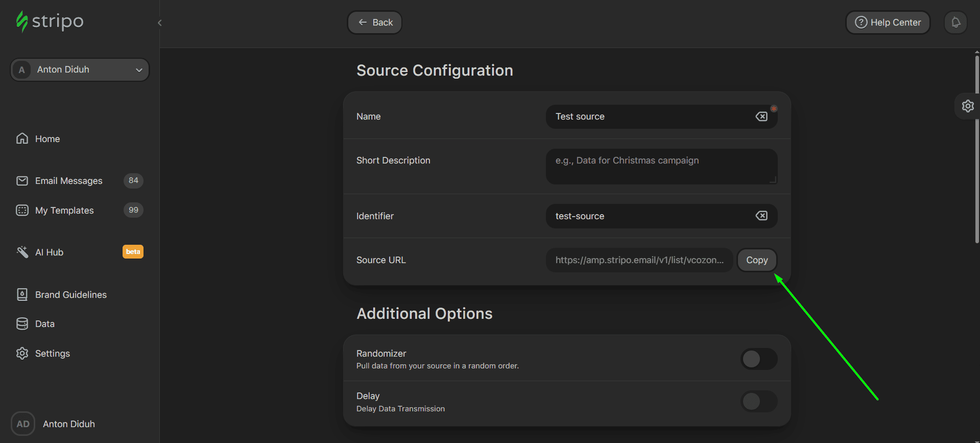
Task: Turn on the Delay toggle
Action: (x=758, y=402)
